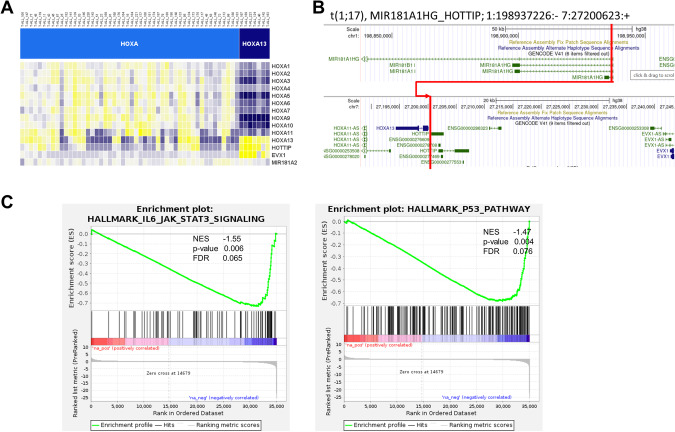Click 'Rank in Ordered Dataset' axis label, IL6 plot
675x432 pixels.
[188, 413]
